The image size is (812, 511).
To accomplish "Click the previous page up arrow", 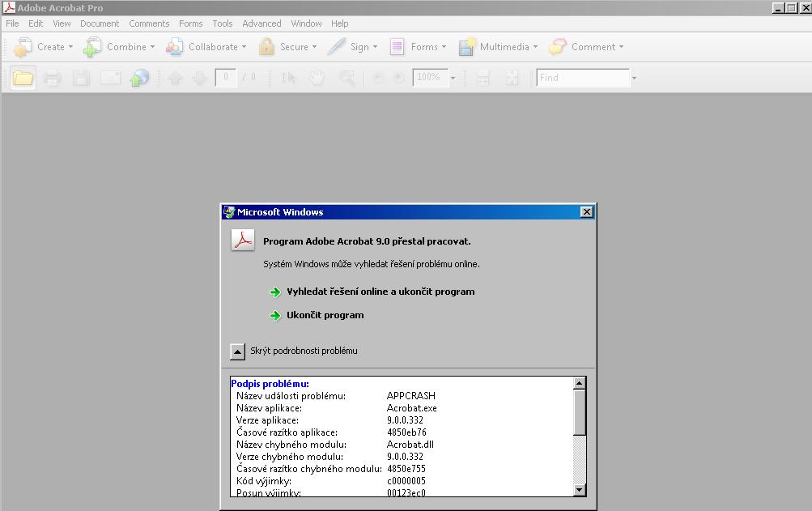I will click(x=176, y=79).
